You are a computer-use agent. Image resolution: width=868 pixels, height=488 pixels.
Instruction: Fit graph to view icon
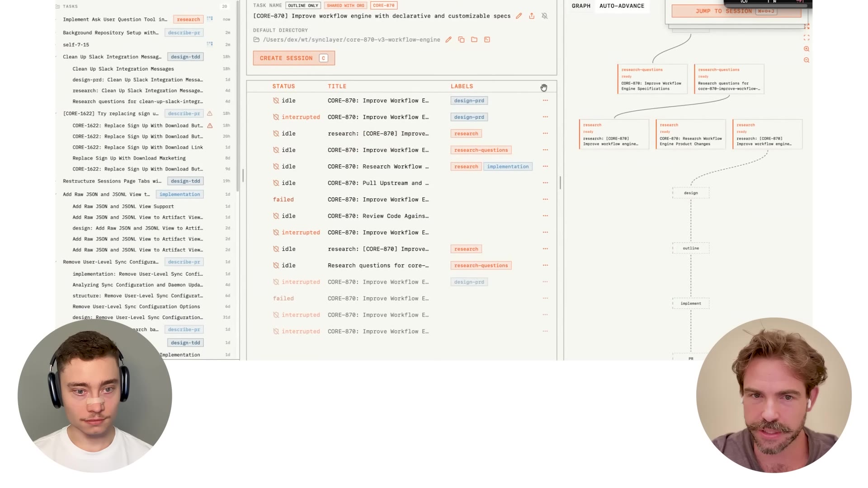(x=807, y=38)
